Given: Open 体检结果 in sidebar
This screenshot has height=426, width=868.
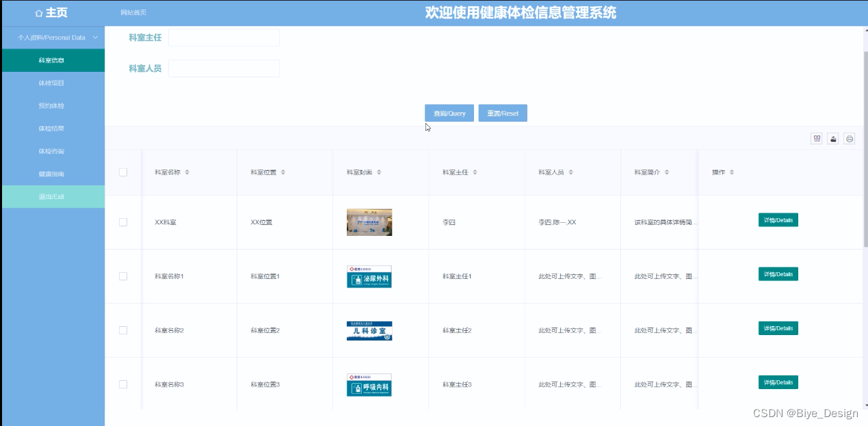Looking at the screenshot, I should pos(53,129).
